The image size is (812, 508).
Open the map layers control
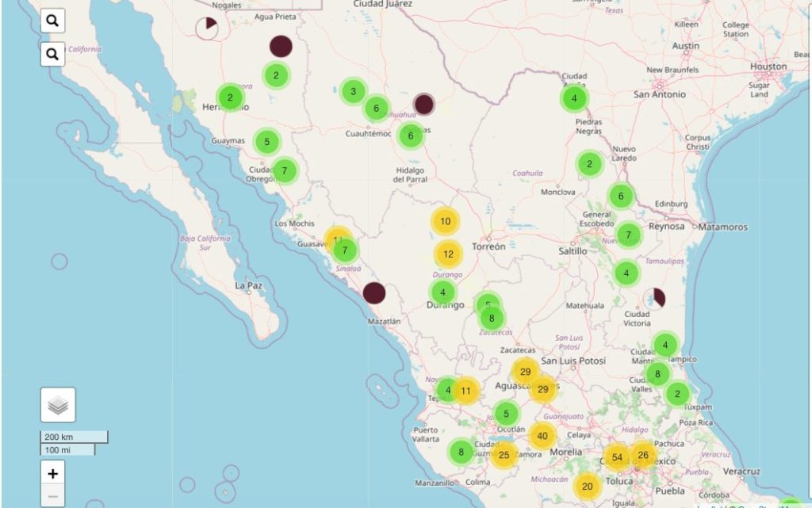coord(58,405)
